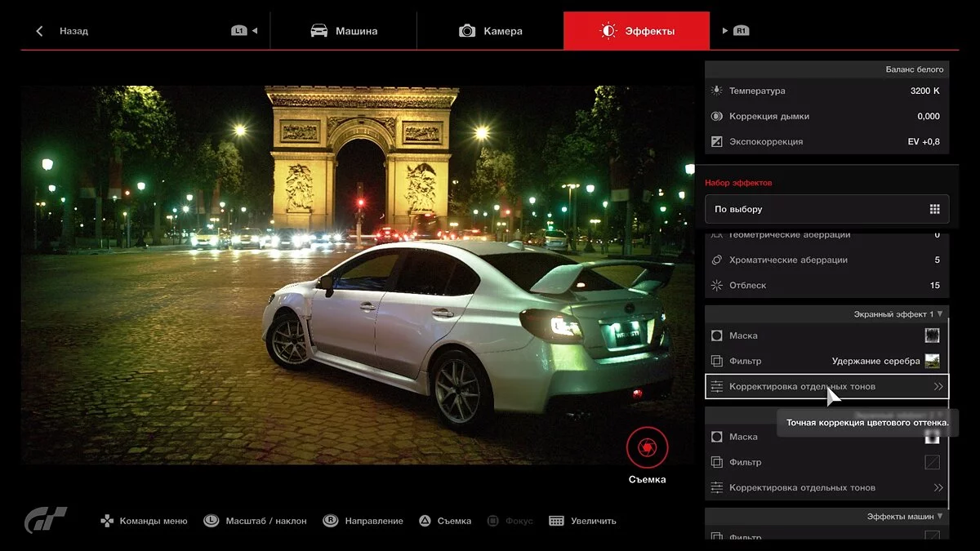980x551 pixels.
Task: Open highlighted Корректировка отдельных тонов row
Action: [826, 386]
